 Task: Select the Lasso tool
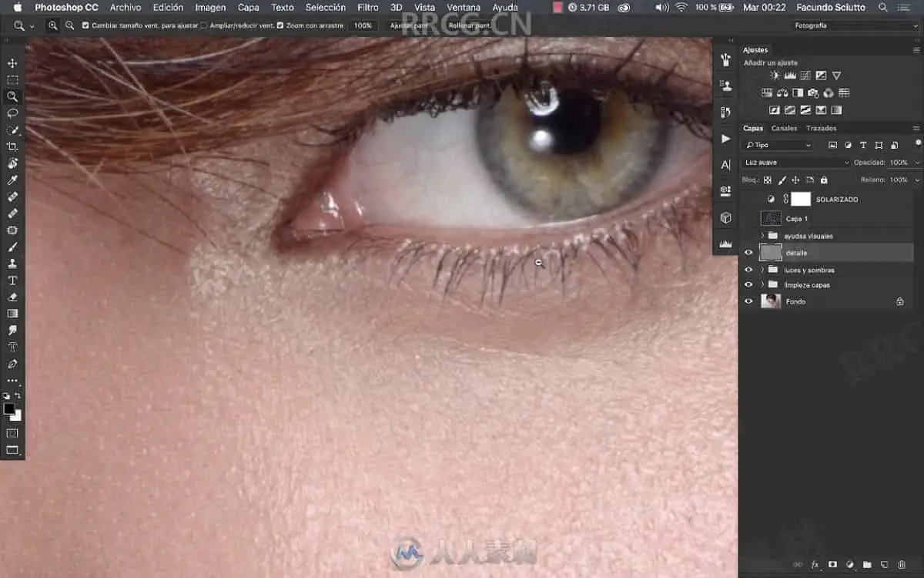click(12, 113)
